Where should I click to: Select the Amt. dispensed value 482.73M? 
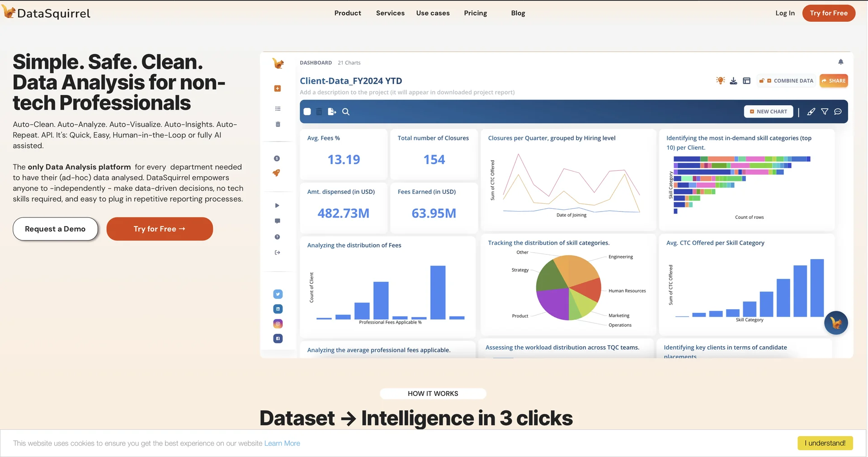[344, 213]
